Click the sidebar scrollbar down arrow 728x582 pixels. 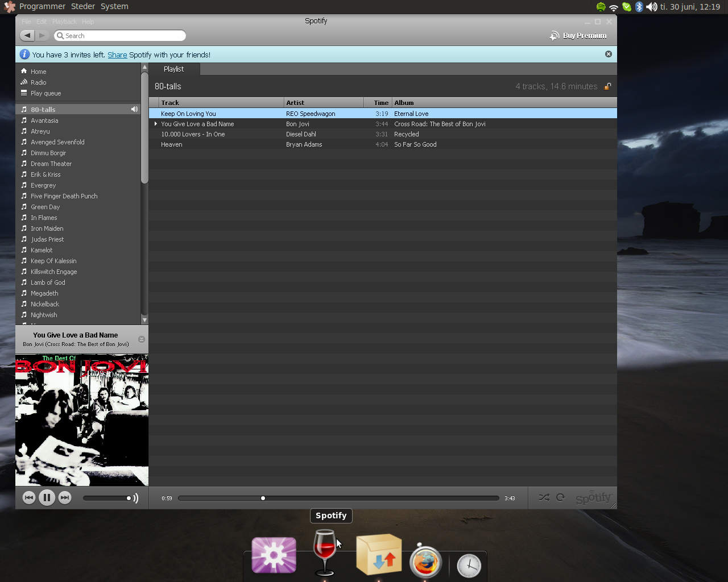(x=144, y=320)
